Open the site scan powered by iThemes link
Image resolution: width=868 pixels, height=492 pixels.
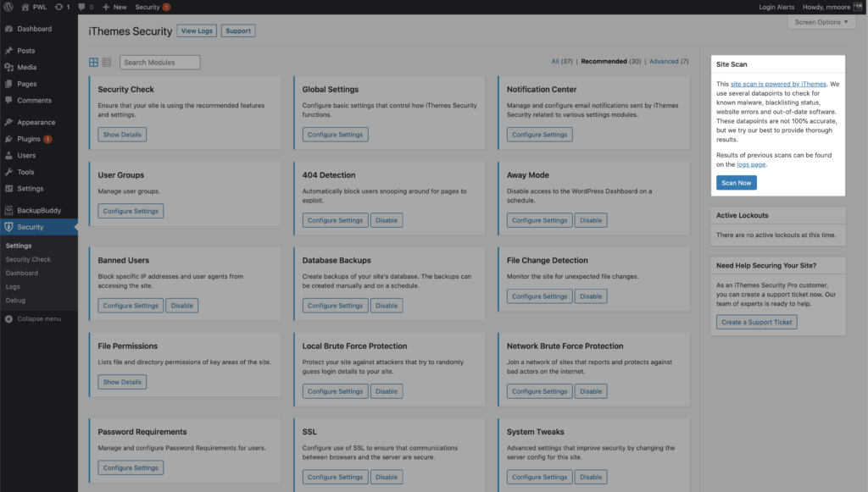click(778, 84)
